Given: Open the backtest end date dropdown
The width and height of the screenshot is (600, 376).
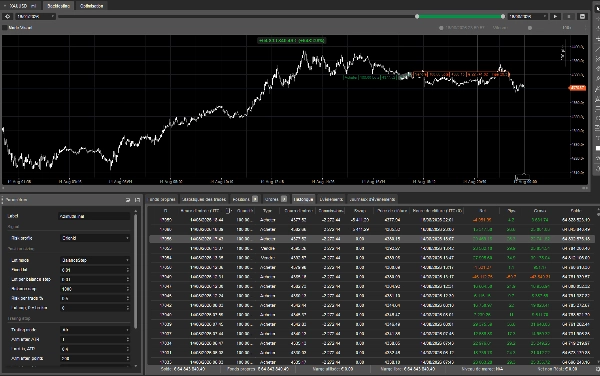Looking at the screenshot, I should tap(528, 16).
